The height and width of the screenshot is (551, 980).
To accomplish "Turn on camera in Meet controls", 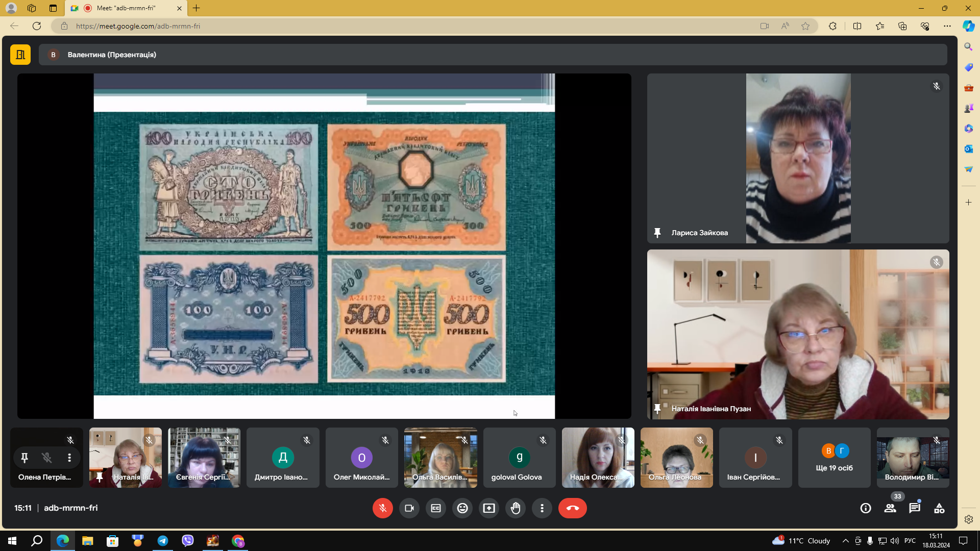I will pos(409,508).
